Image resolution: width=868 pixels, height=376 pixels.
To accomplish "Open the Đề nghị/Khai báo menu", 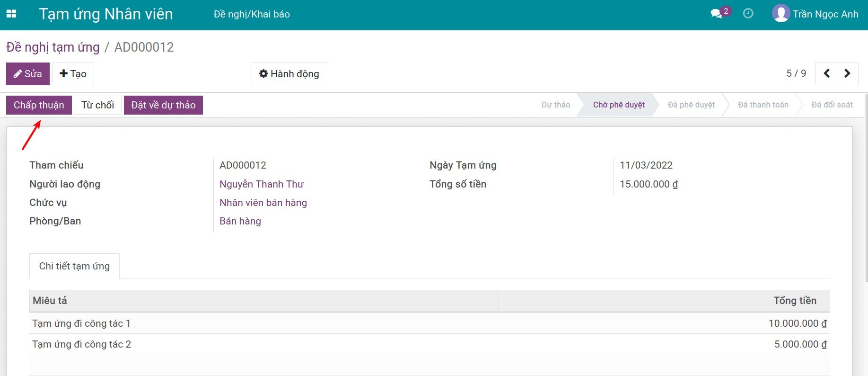I will point(252,14).
